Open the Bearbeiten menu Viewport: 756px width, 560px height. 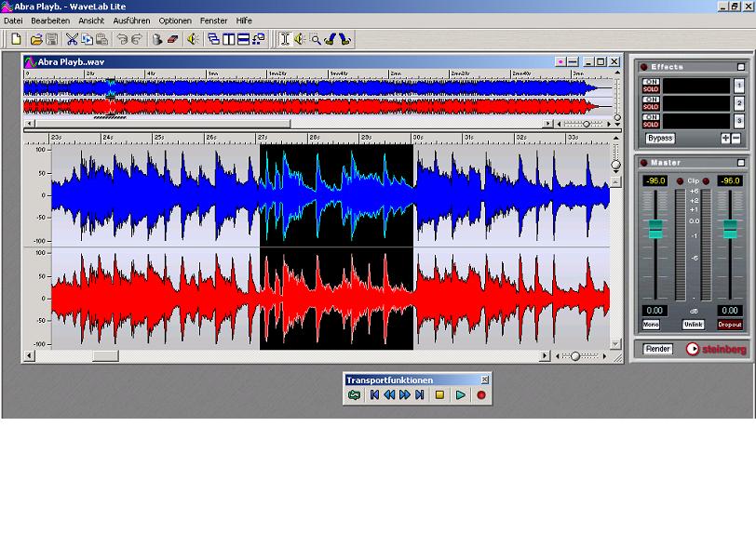(50, 20)
